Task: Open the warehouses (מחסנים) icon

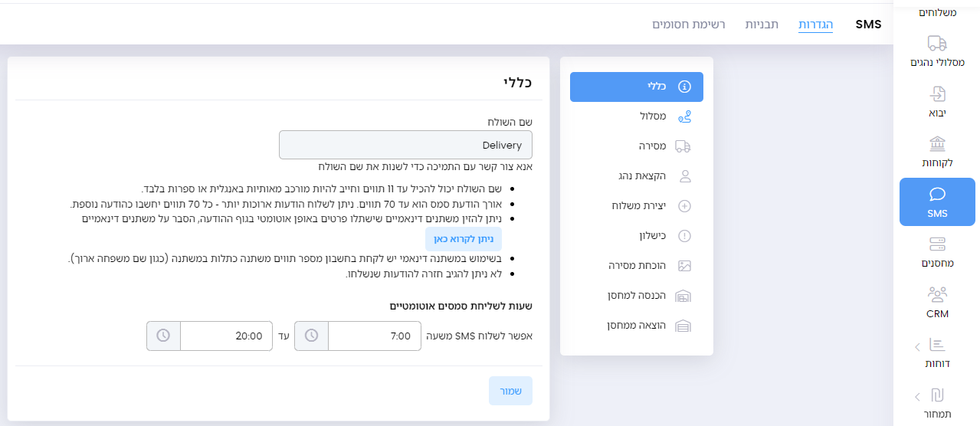Action: pos(937,244)
